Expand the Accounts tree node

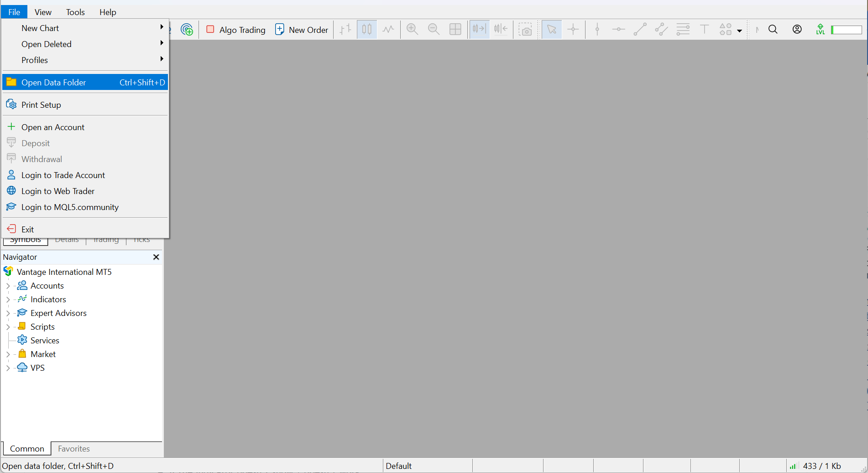pyautogui.click(x=8, y=286)
